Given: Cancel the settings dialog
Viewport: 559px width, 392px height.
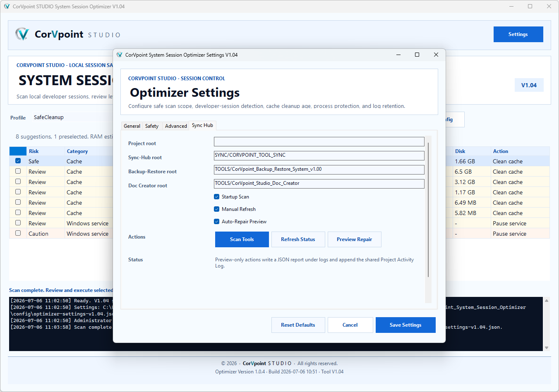Looking at the screenshot, I should pos(350,325).
